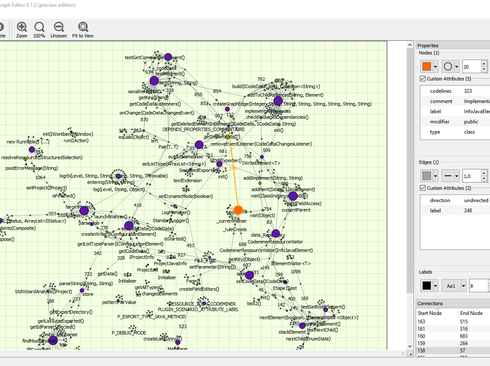Image resolution: width=490 pixels, height=366 pixels.
Task: Open edge color dropdown arrow
Action: (x=435, y=176)
